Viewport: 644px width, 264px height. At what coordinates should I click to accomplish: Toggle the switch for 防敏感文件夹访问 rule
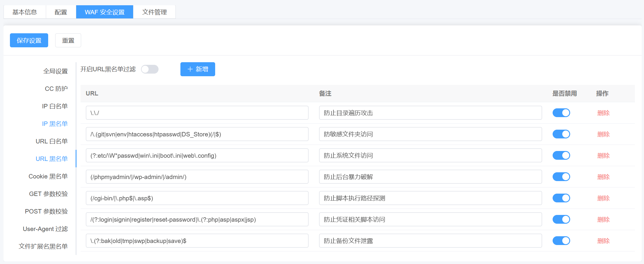click(x=561, y=134)
